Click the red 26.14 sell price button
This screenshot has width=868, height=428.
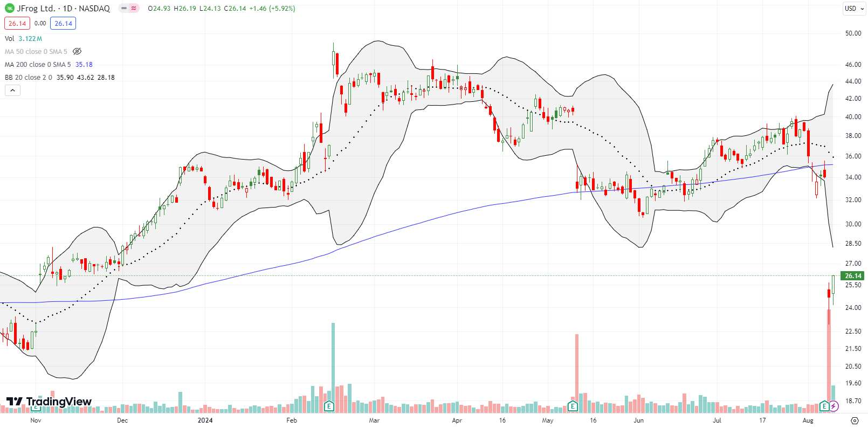coord(17,23)
